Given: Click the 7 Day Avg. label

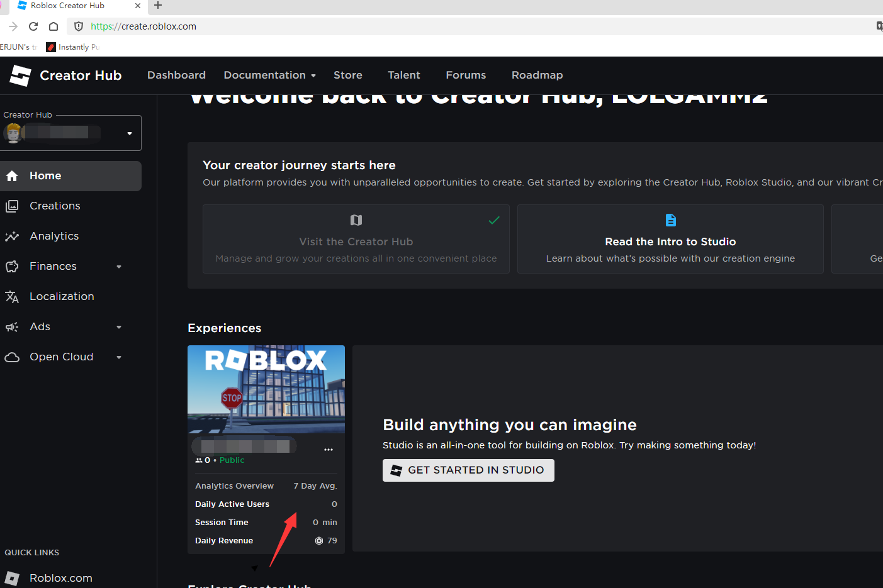Looking at the screenshot, I should 315,486.
